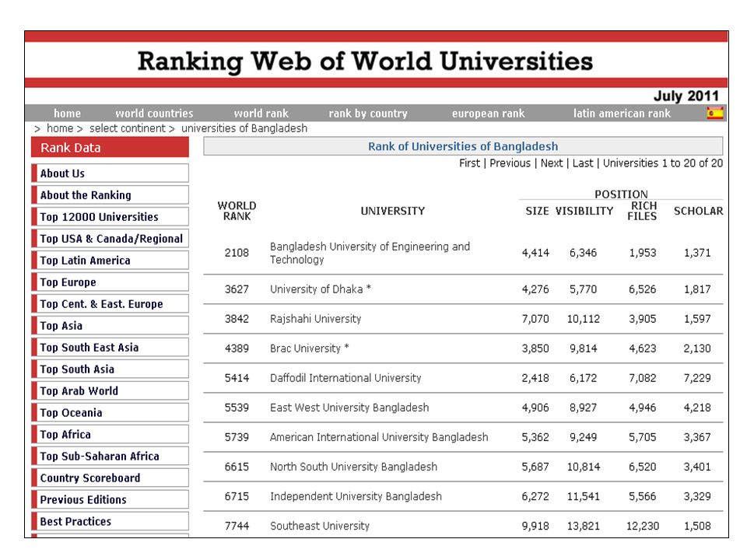This screenshot has height=560, width=747.
Task: Click Ranking Web of World Universities banner
Action: pos(366,61)
